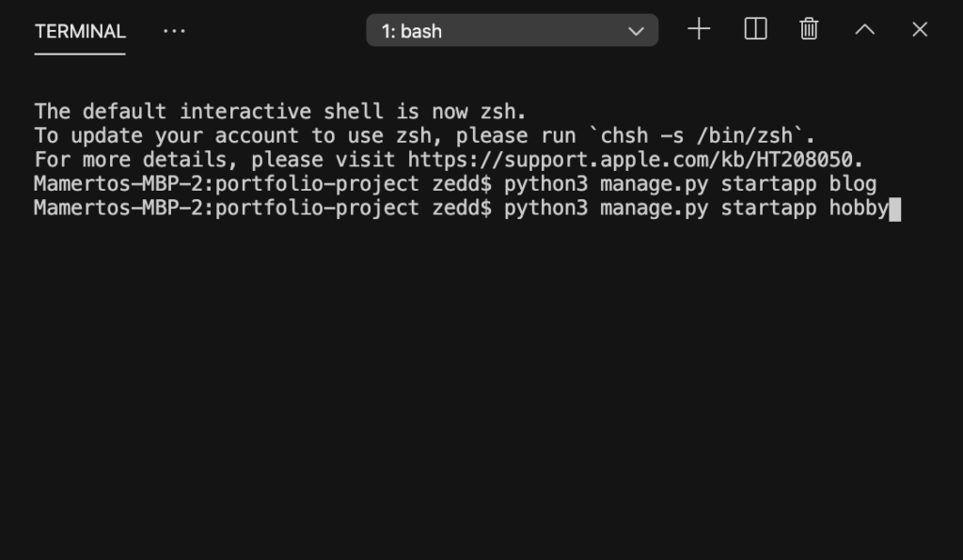963x560 pixels.
Task: Click the block cursor after "hobby"
Action: pyautogui.click(x=895, y=210)
